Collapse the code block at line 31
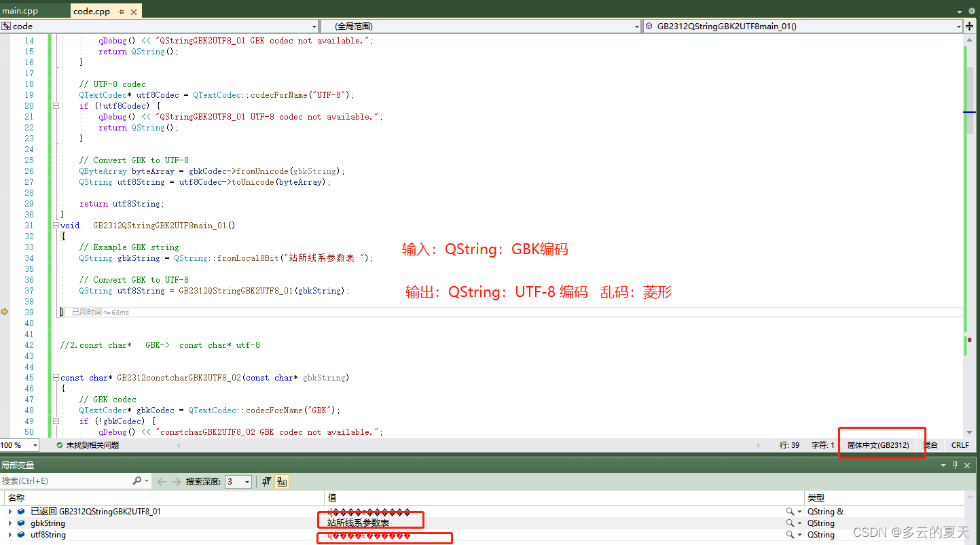 coord(56,225)
